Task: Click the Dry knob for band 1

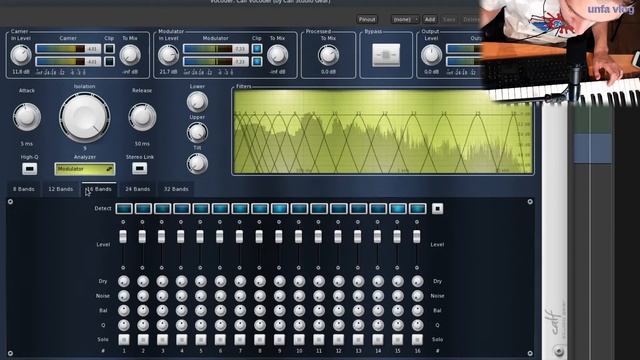Action: click(x=124, y=281)
